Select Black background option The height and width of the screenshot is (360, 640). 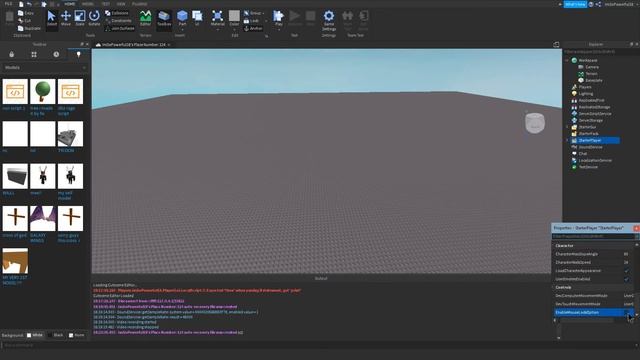[56, 335]
